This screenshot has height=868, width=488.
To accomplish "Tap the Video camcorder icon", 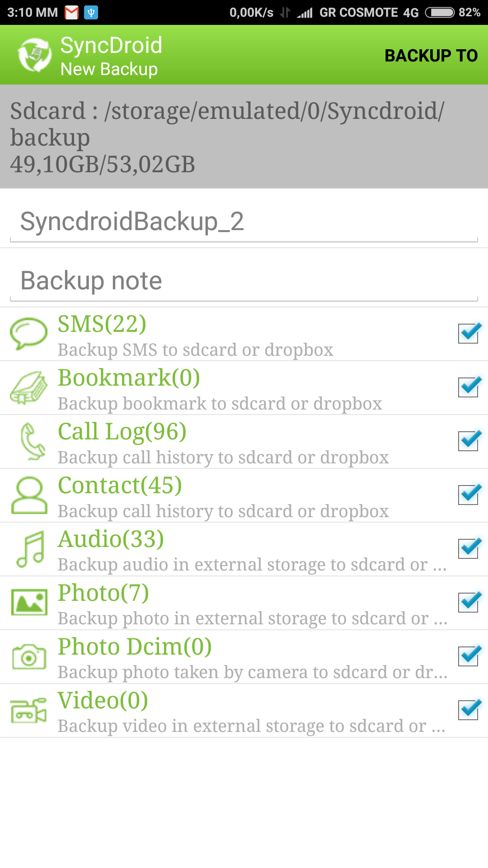I will pos(29,710).
